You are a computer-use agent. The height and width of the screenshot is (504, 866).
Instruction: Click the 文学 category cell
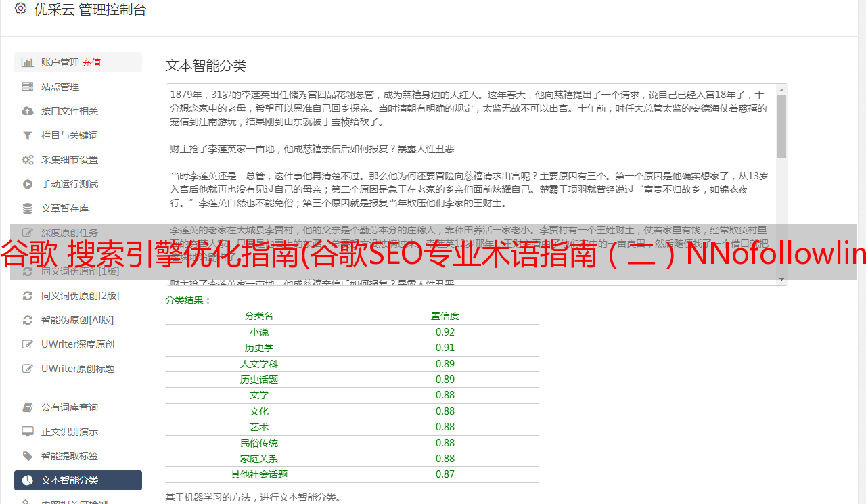259,395
